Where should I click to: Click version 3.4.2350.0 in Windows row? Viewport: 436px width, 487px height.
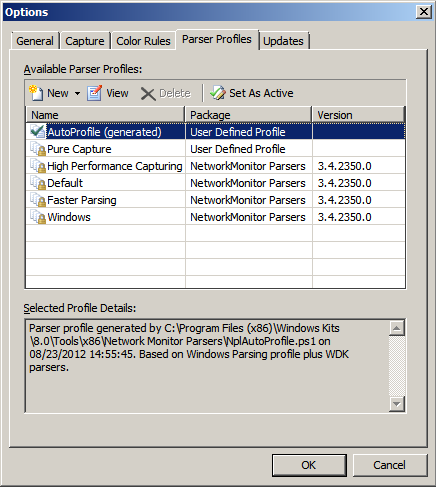[x=344, y=217]
